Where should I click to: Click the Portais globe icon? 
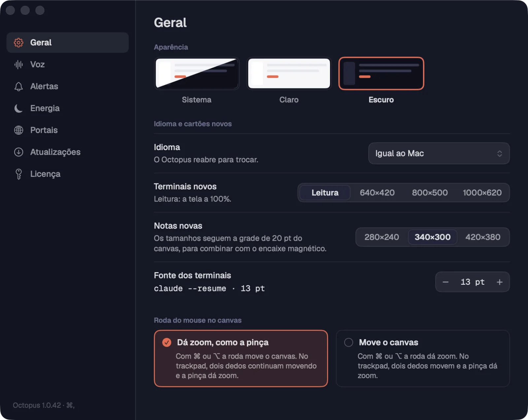click(18, 130)
